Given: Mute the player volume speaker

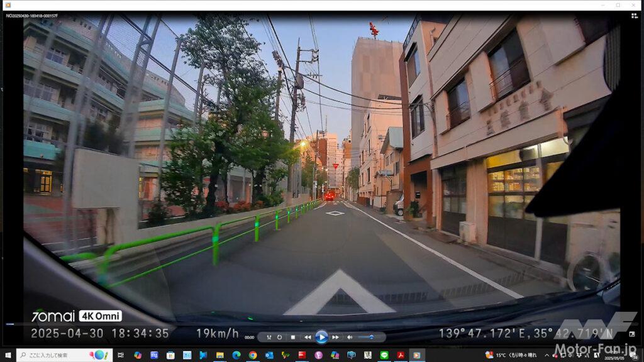Looking at the screenshot, I should pyautogui.click(x=350, y=337).
